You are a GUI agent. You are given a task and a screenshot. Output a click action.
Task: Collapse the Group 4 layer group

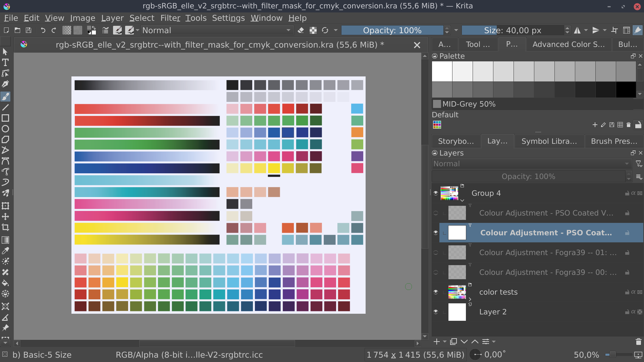click(x=463, y=200)
